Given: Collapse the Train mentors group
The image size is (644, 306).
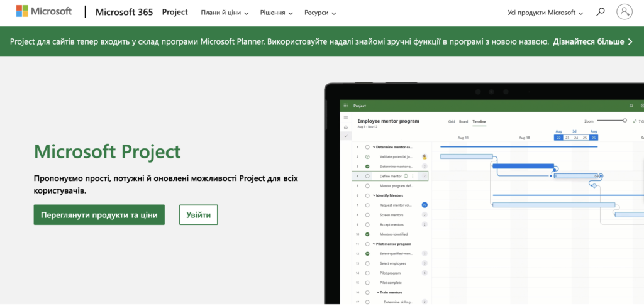Looking at the screenshot, I should 378,292.
